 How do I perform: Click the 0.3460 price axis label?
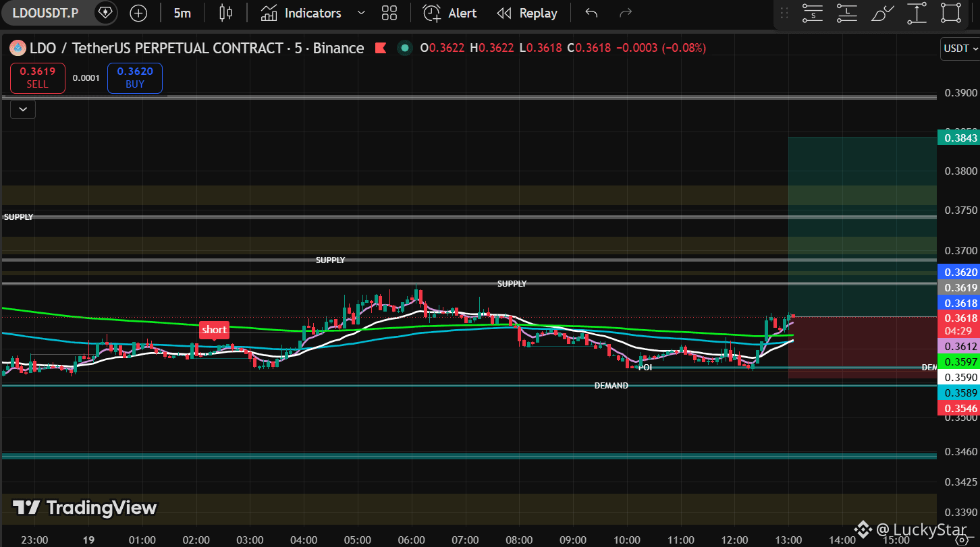pos(960,451)
